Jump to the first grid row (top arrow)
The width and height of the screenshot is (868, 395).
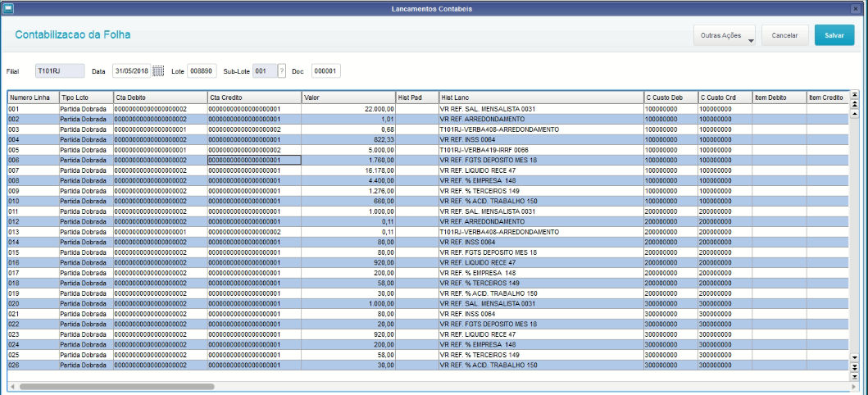pos(854,94)
